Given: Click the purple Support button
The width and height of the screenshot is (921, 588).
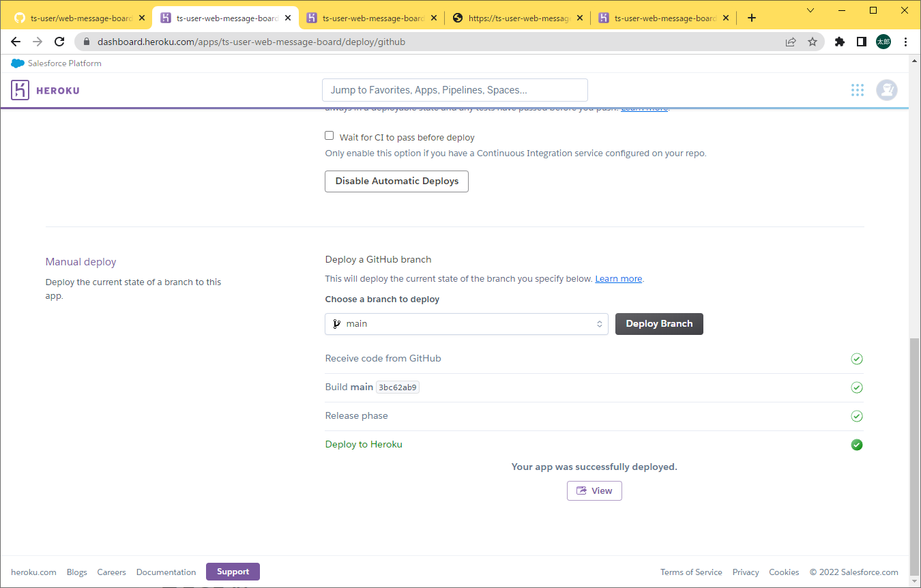Looking at the screenshot, I should (233, 572).
